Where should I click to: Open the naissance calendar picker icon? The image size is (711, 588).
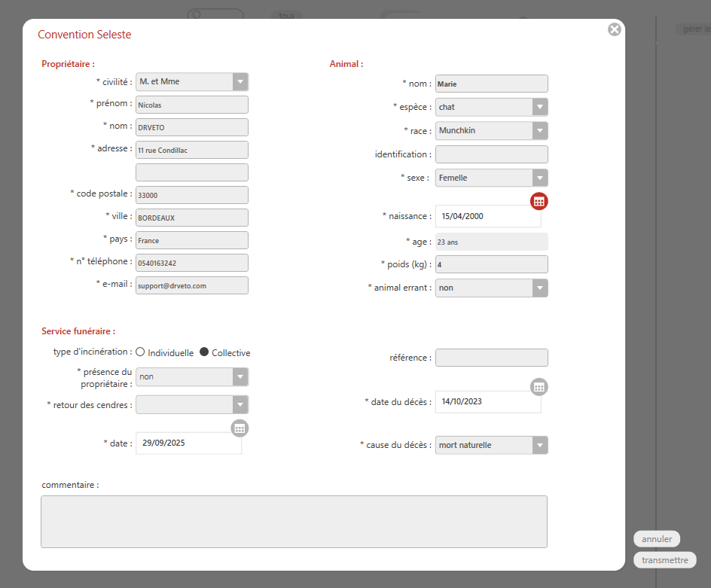(x=539, y=201)
